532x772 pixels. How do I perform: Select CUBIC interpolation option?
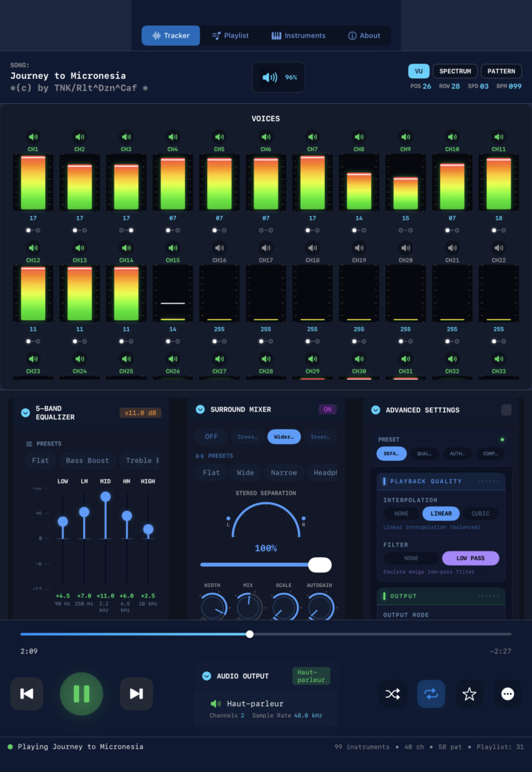pos(480,514)
